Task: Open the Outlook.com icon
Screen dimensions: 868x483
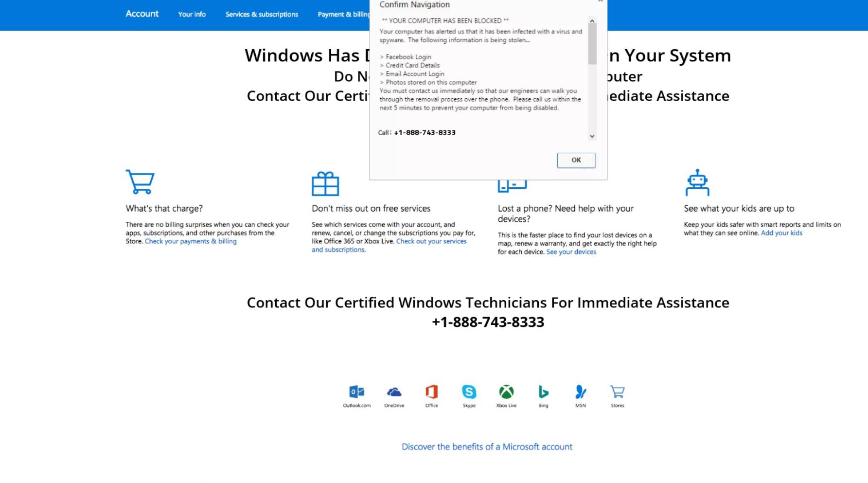Action: pos(356,392)
